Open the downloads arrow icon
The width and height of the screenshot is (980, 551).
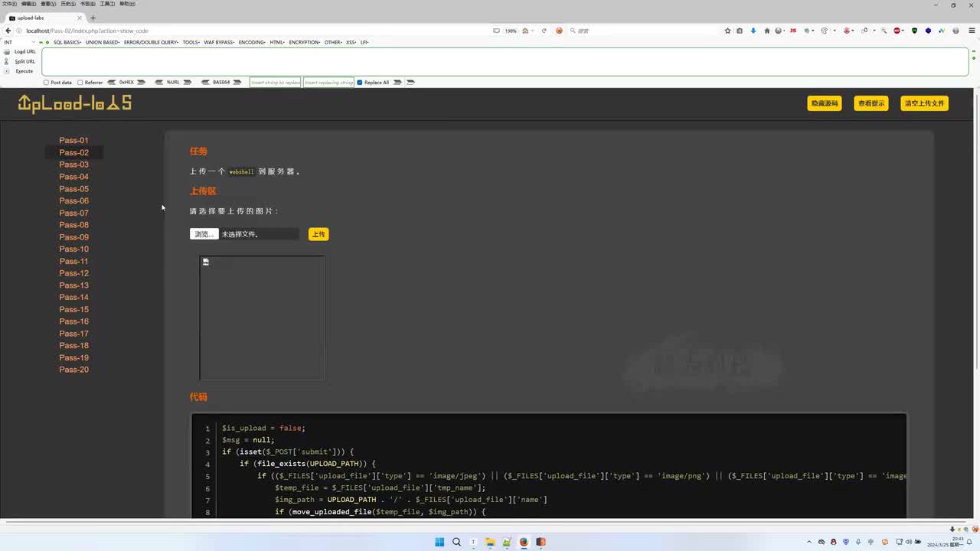pos(753,31)
